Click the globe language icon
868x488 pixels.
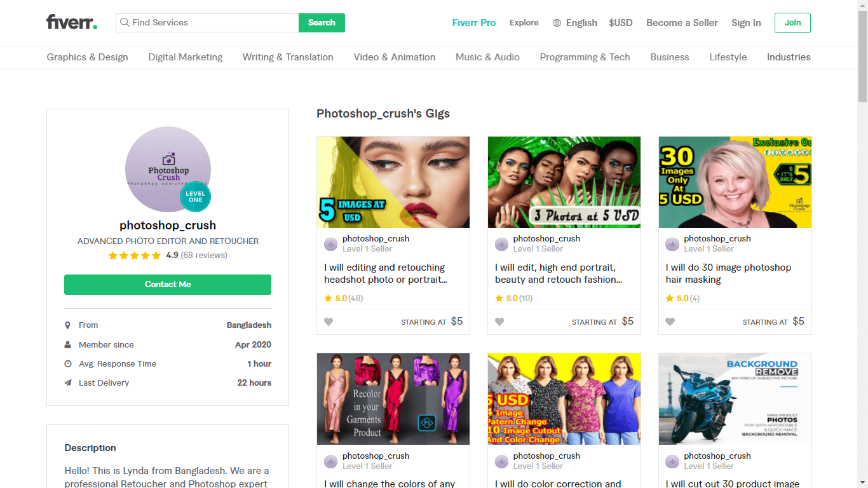(557, 23)
